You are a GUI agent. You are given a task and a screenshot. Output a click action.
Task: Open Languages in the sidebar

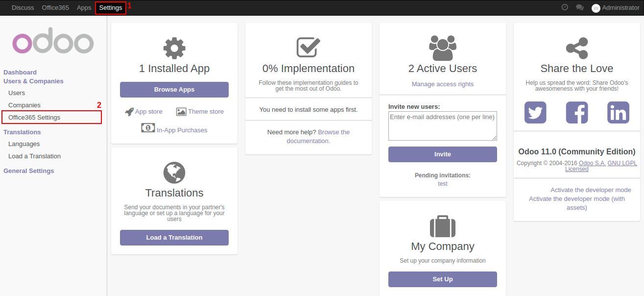tap(24, 144)
